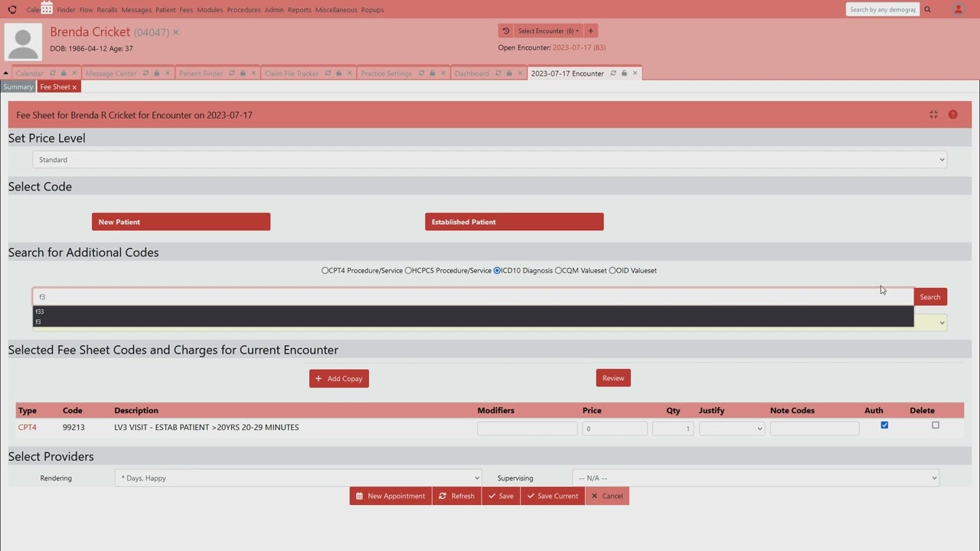The height and width of the screenshot is (551, 980).
Task: Toggle lock on Message Center tab
Action: 156,73
